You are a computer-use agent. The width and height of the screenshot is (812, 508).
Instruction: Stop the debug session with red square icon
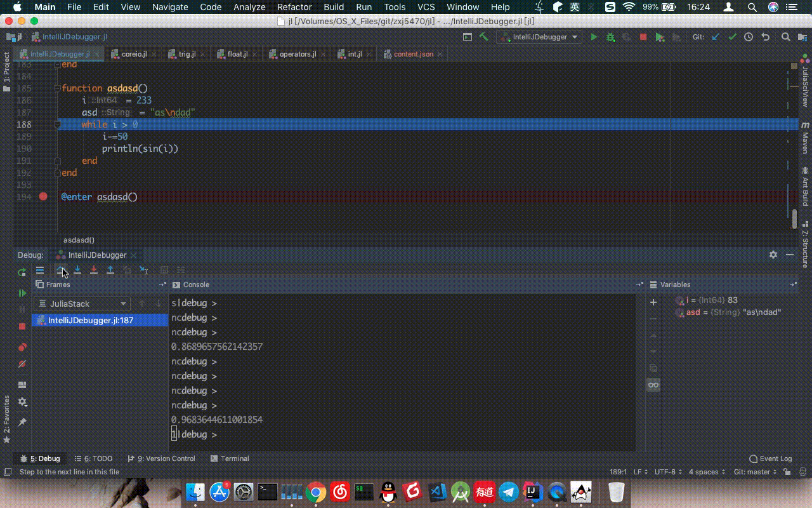click(22, 326)
